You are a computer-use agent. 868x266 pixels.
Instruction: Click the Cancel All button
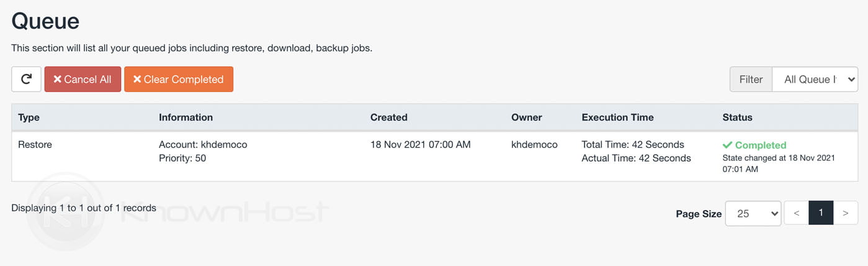click(x=83, y=79)
